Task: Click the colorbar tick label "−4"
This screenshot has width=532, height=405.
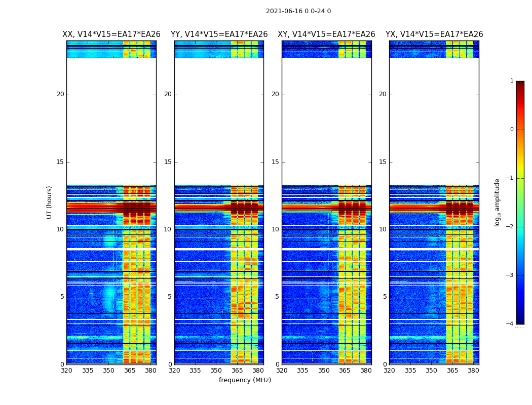Action: [510, 324]
